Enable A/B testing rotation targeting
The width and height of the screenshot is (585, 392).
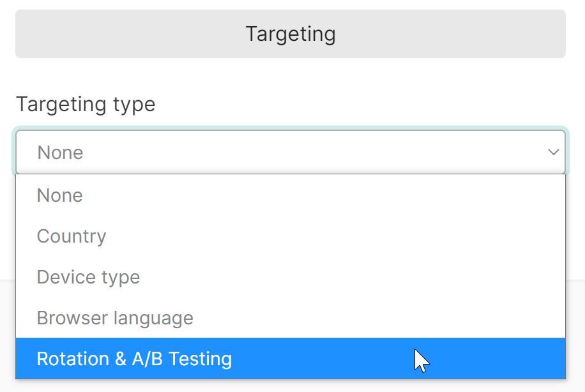290,358
